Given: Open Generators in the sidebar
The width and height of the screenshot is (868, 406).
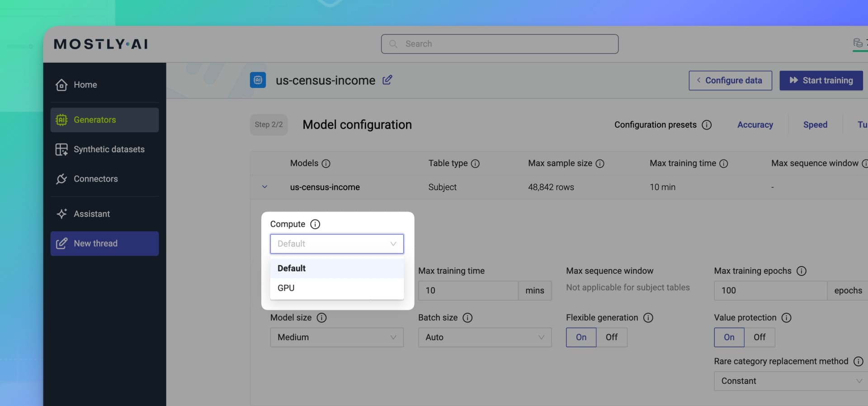Looking at the screenshot, I should [x=104, y=120].
